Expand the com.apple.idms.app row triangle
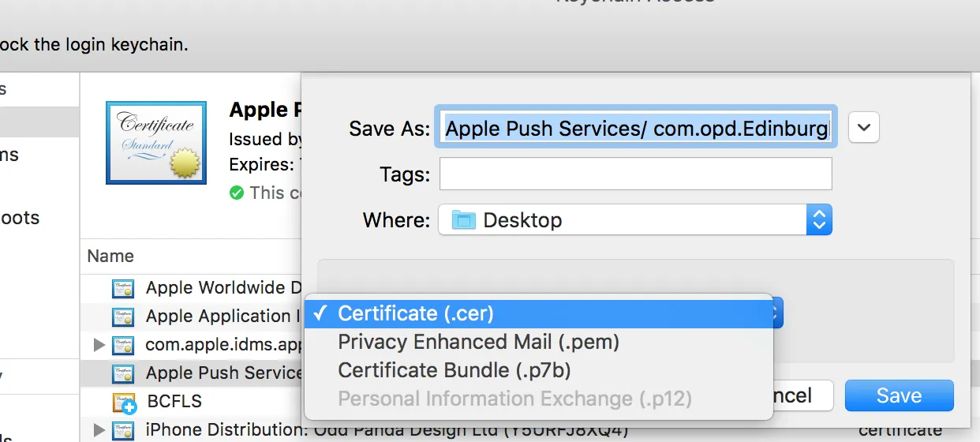The height and width of the screenshot is (442, 980). tap(99, 345)
